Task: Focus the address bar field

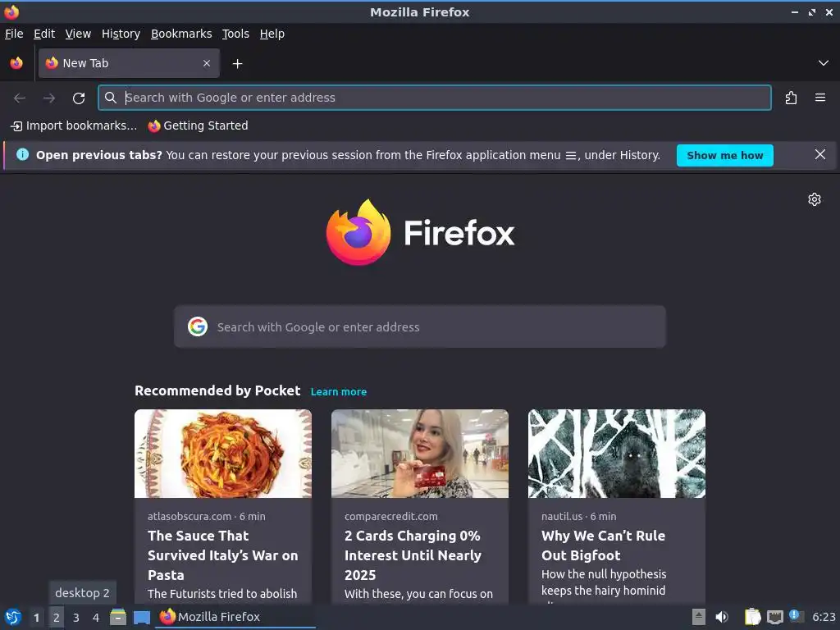Action: [x=435, y=98]
